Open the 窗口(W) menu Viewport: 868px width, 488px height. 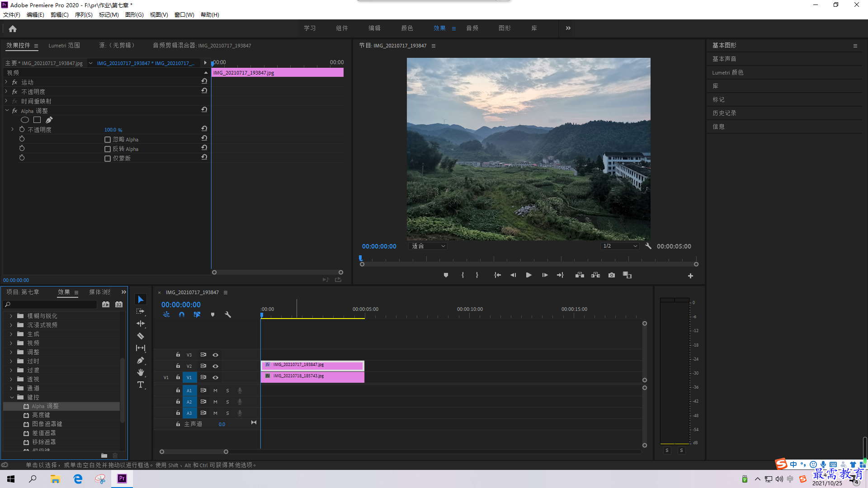point(184,15)
